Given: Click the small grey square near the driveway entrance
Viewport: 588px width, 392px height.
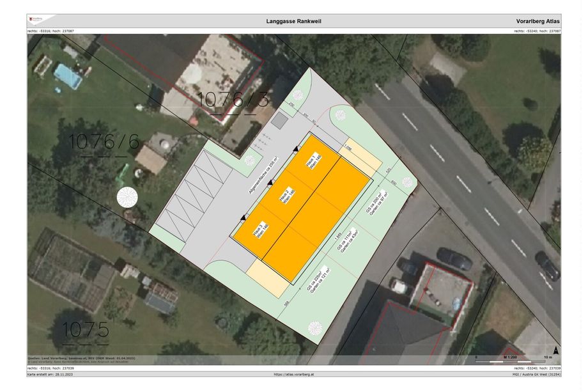Looking at the screenshot, I should pyautogui.click(x=279, y=120).
